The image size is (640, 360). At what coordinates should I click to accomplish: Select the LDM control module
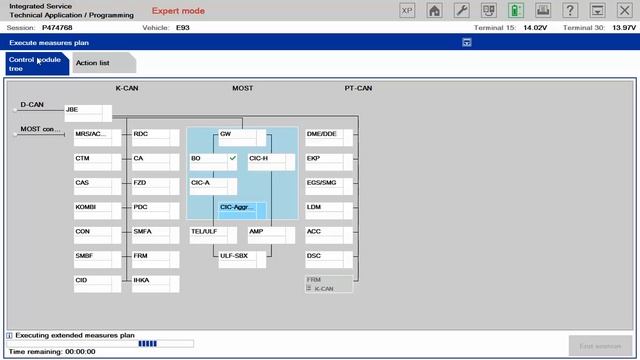[x=329, y=211]
